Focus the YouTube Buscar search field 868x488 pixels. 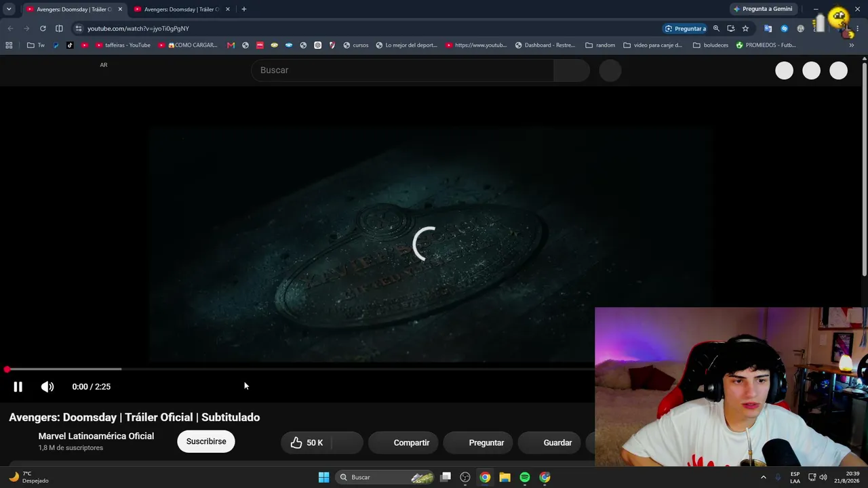(403, 70)
